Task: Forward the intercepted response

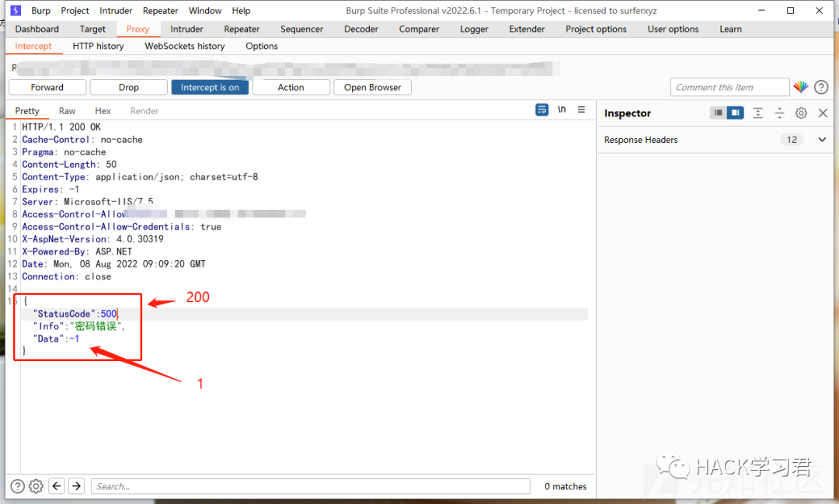Action: click(47, 87)
